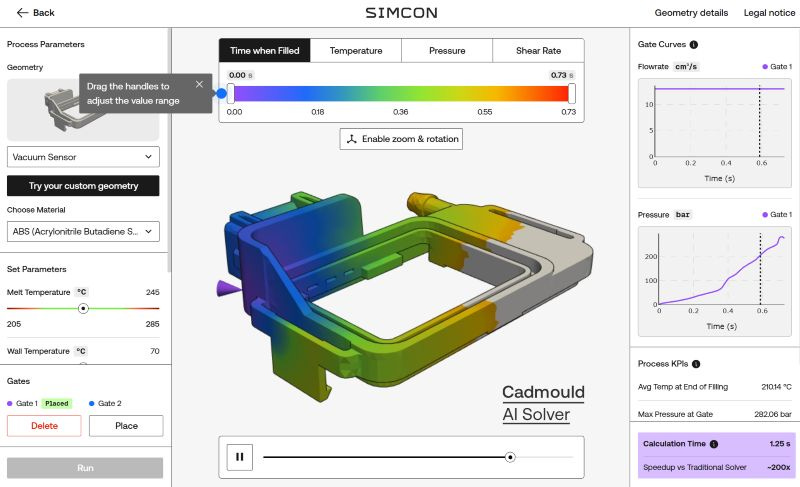Click the Wall Temperature °C unit badge
Viewport: 800px width, 487px height.
[82, 351]
